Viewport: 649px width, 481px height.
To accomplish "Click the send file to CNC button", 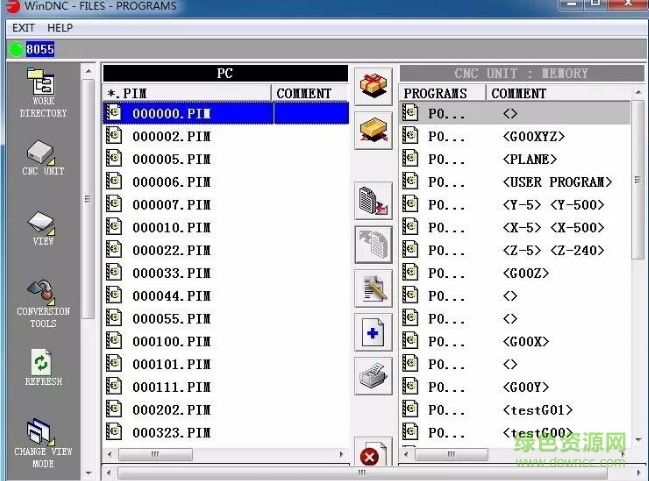I will pos(373,201).
